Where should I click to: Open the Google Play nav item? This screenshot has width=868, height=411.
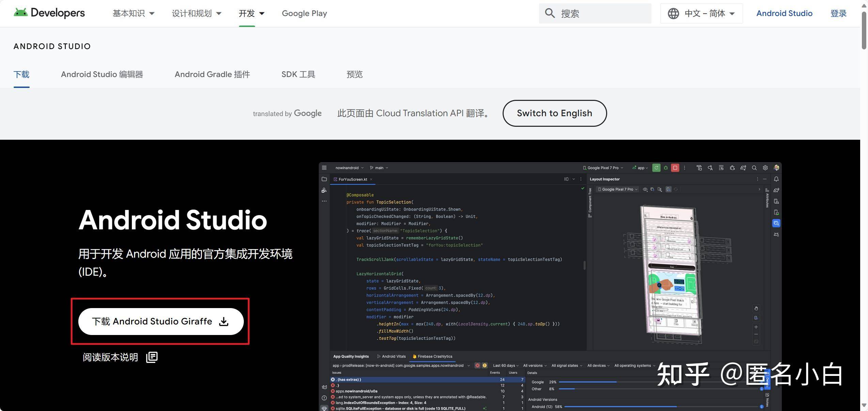[x=304, y=13]
